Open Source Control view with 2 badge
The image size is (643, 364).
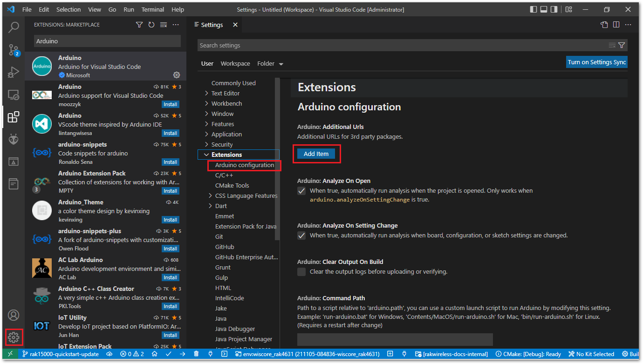[14, 50]
